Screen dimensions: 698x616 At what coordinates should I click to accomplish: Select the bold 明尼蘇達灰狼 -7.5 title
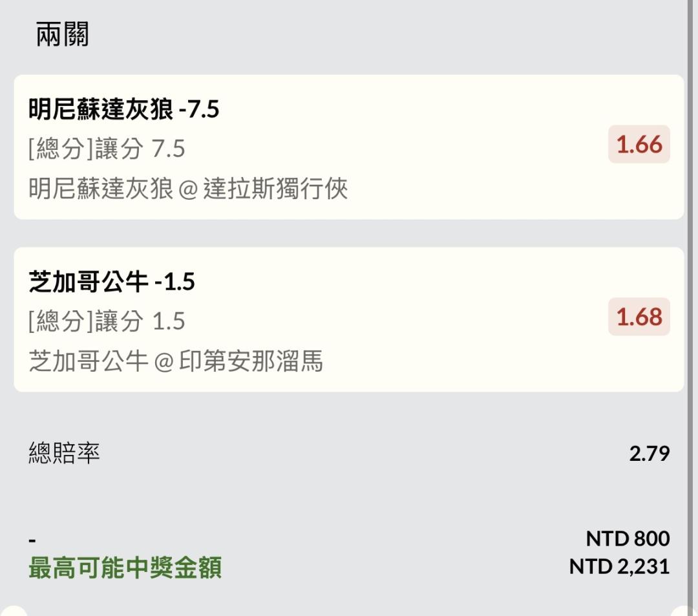[124, 110]
